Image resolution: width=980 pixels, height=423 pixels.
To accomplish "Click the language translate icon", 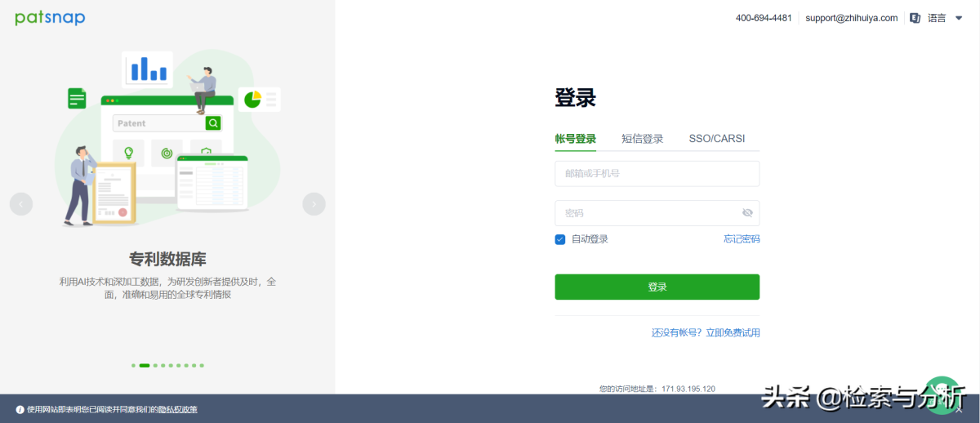I will coord(915,18).
